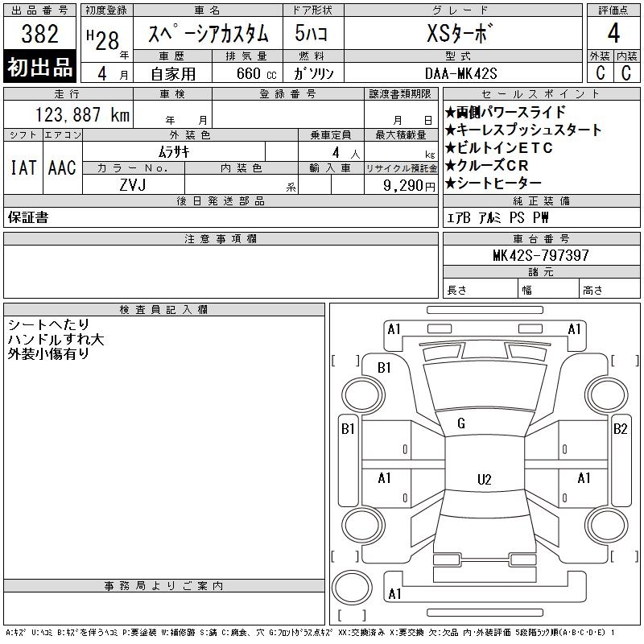Click the empty 登録番号 registration field
644x644 pixels.
[x=288, y=114]
